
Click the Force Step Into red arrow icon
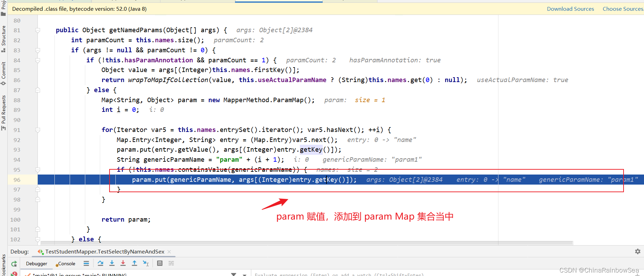123,263
